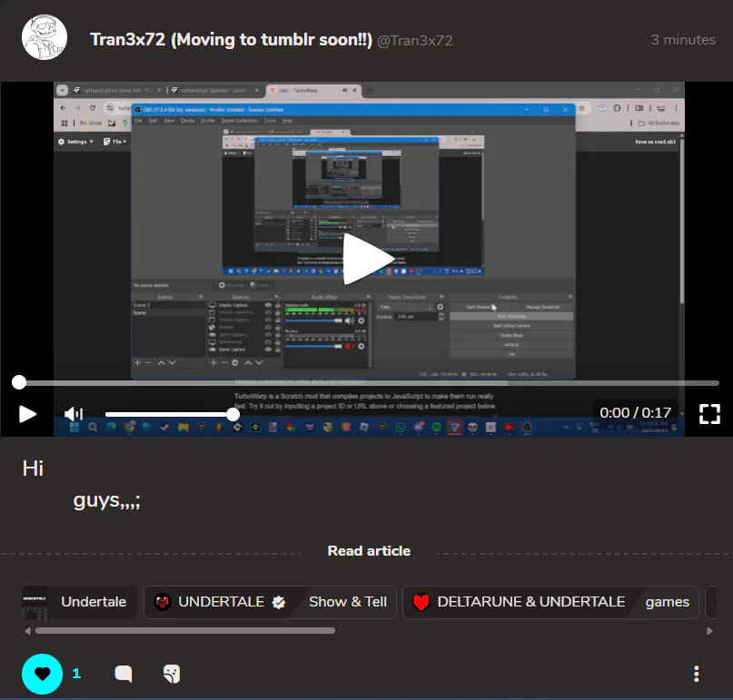The width and height of the screenshot is (733, 700).
Task: Adjust the video volume slider
Action: [173, 415]
